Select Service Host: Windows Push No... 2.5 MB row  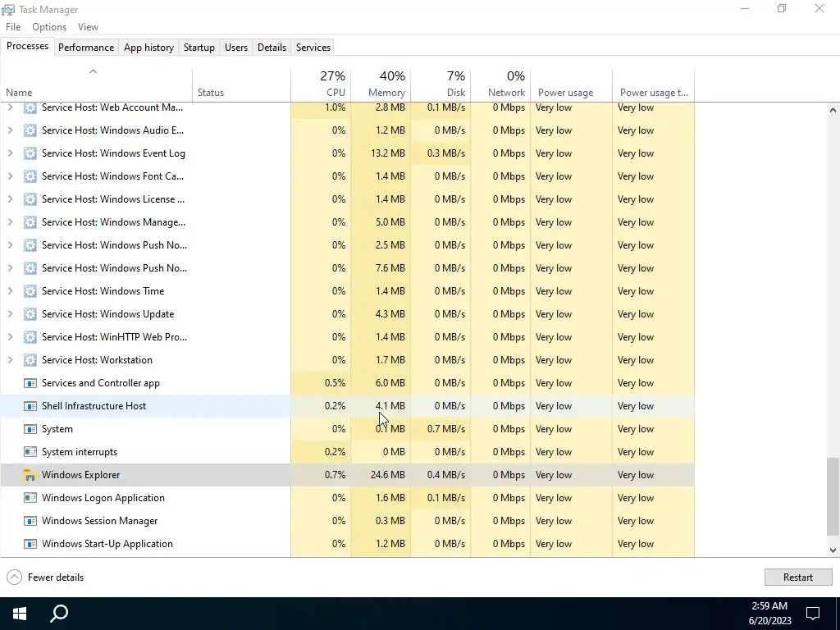(x=347, y=245)
